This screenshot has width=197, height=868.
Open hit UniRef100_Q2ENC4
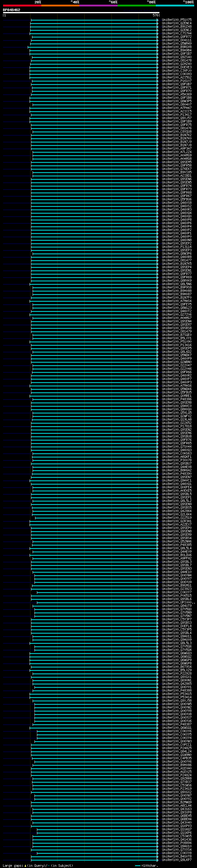pos(177,23)
